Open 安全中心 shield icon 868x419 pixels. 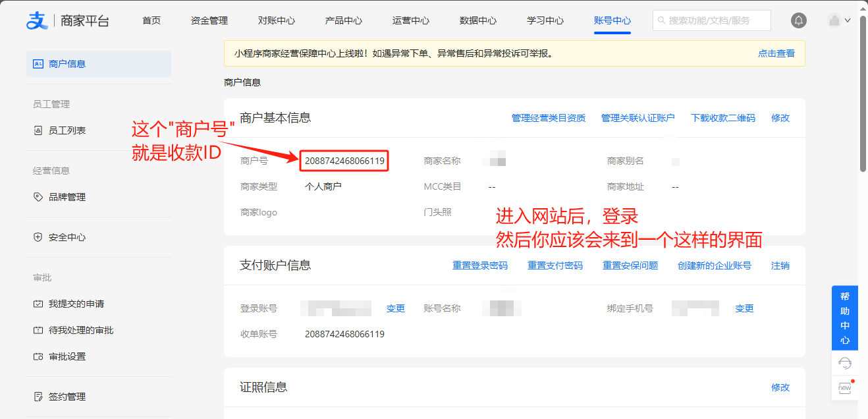[38, 237]
